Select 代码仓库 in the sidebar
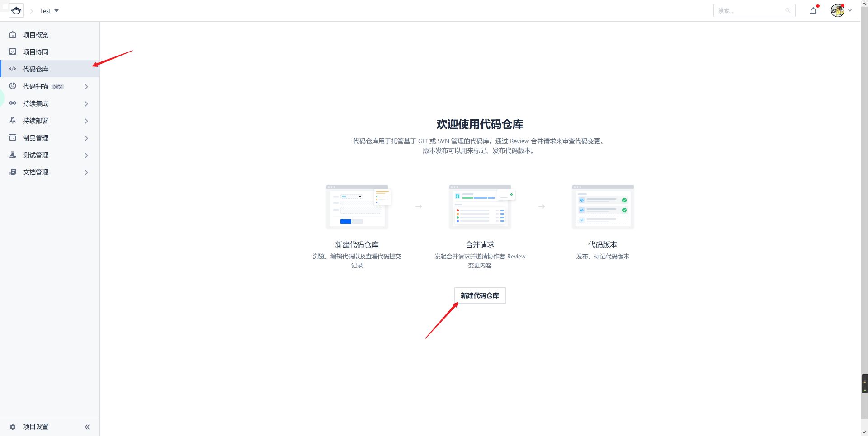868x436 pixels. click(x=36, y=69)
